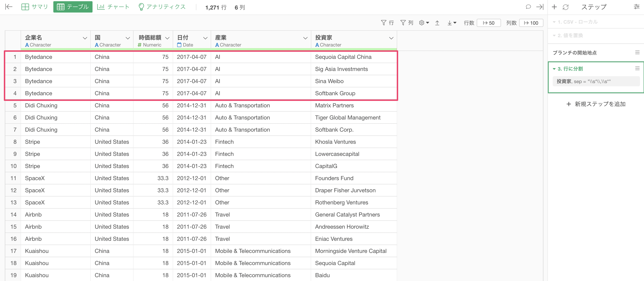Click the 投資家 column header label

[x=323, y=38]
